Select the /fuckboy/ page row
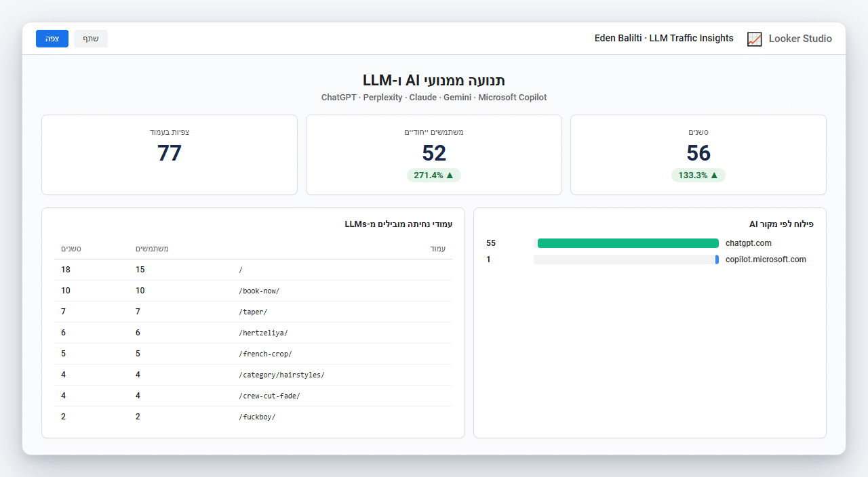Viewport: 868px width, 477px height. (x=254, y=417)
